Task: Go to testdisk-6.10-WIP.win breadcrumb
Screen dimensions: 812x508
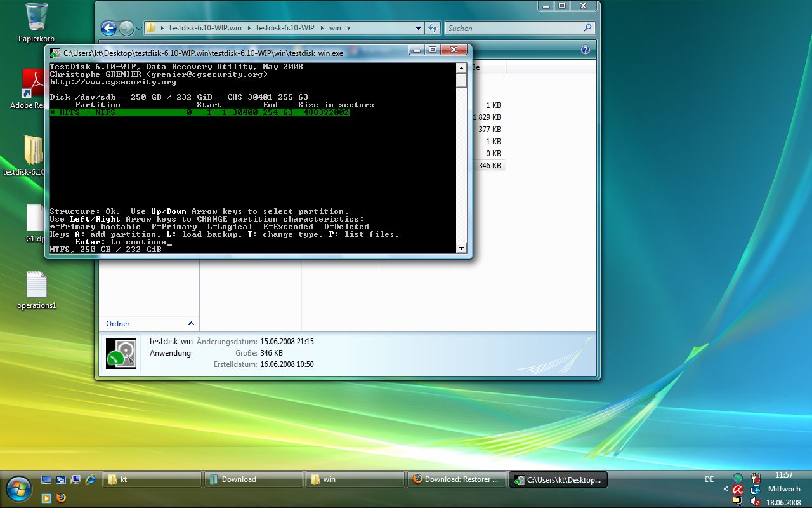Action: (x=206, y=28)
